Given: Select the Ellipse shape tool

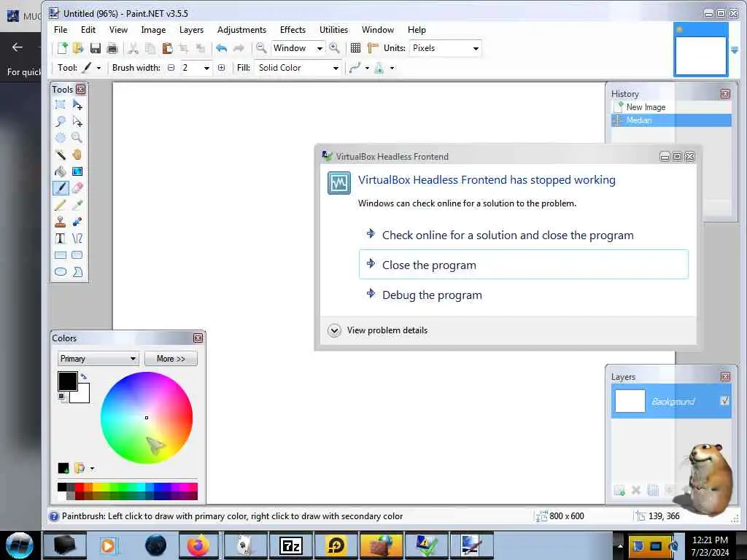Looking at the screenshot, I should [61, 272].
